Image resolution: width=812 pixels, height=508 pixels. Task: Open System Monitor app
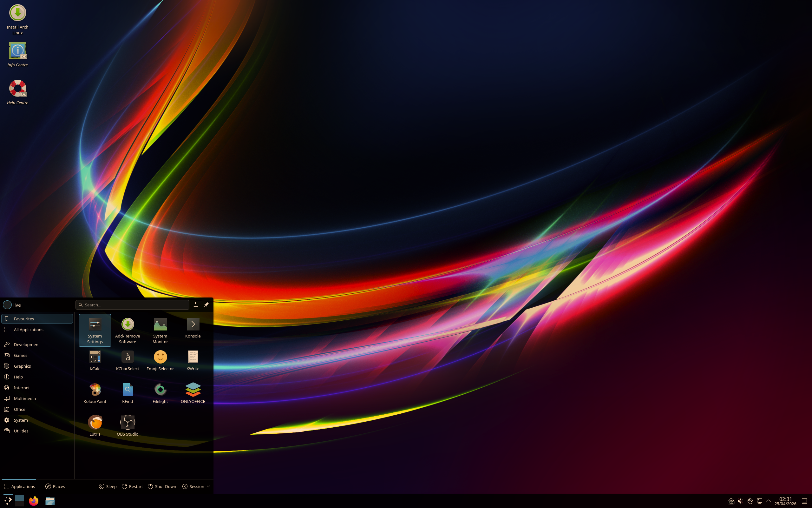pos(160,330)
